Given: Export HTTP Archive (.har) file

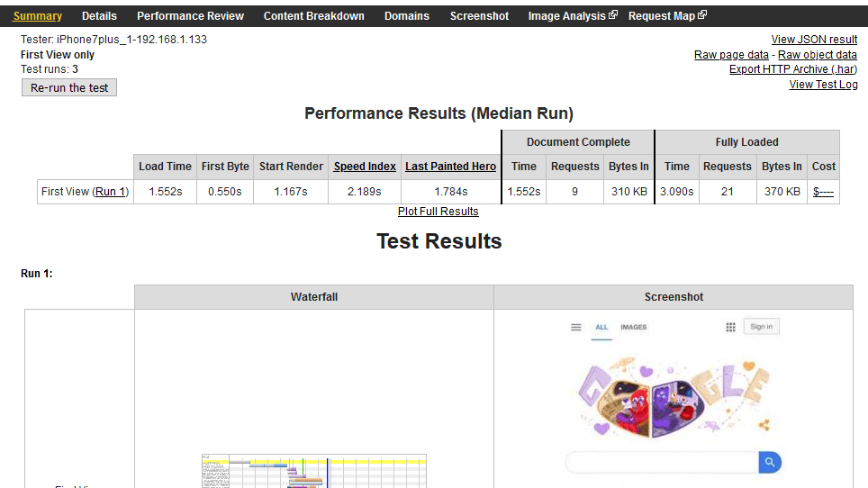Looking at the screenshot, I should pyautogui.click(x=793, y=69).
